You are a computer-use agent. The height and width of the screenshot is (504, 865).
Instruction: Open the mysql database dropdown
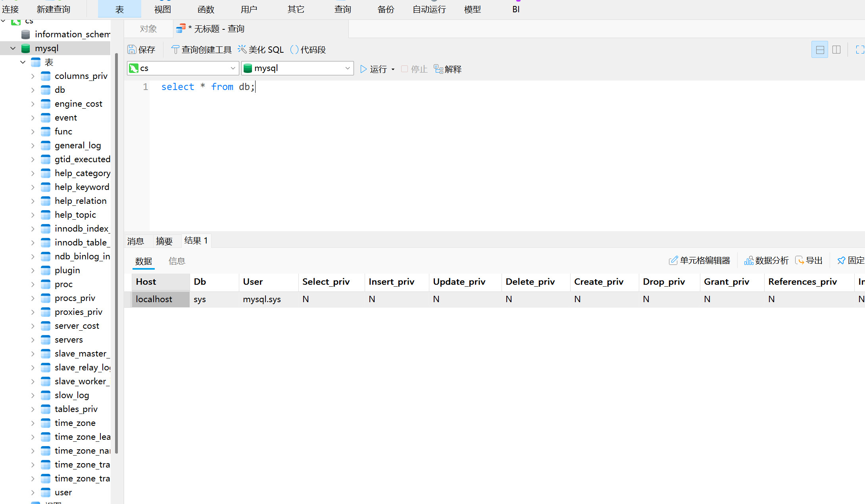(x=347, y=68)
